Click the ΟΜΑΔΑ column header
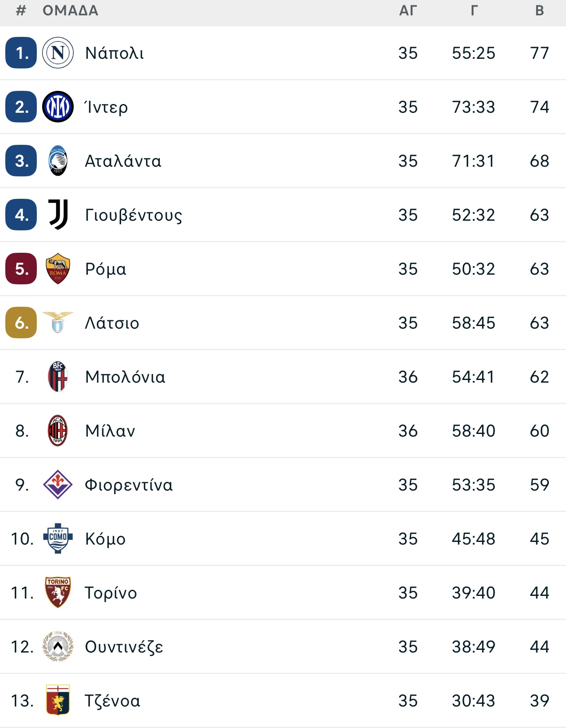The image size is (566, 728). [x=71, y=11]
